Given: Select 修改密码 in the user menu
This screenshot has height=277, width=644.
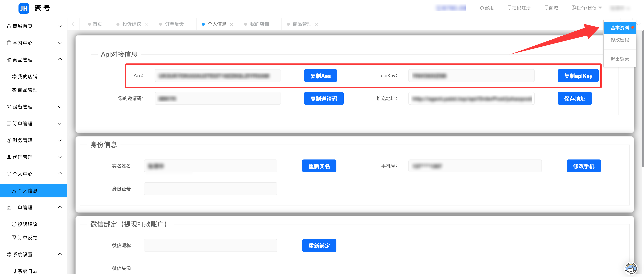Looking at the screenshot, I should pyautogui.click(x=620, y=40).
